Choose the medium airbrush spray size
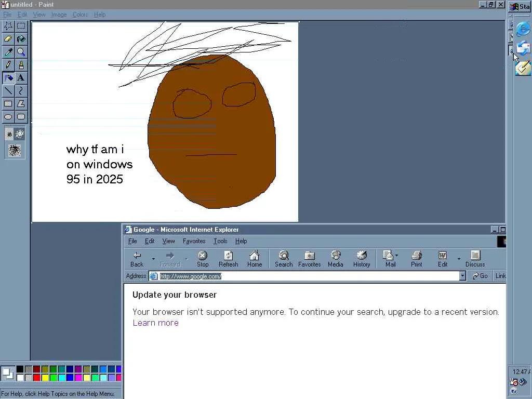 [x=20, y=134]
